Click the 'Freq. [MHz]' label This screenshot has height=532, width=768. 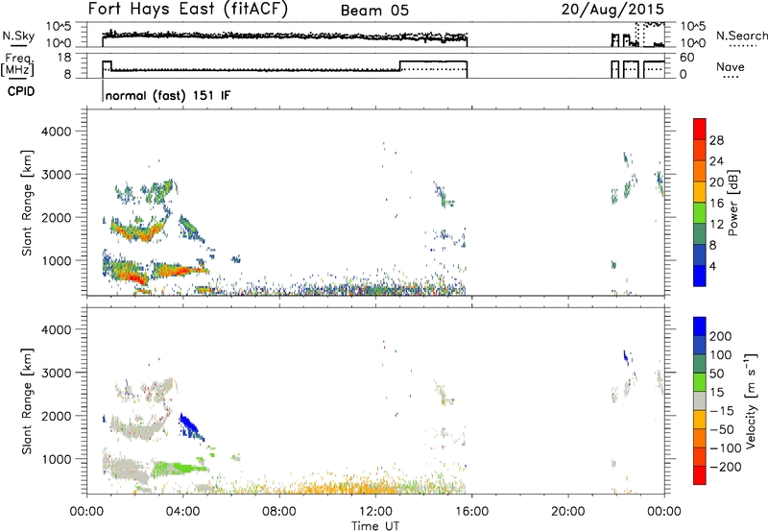pos(17,64)
